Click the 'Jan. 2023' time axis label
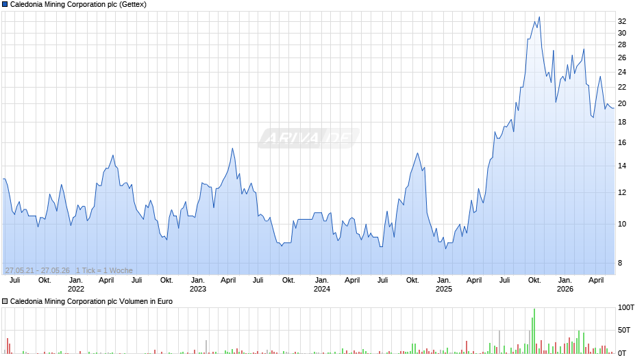644x360 pixels. (x=197, y=285)
